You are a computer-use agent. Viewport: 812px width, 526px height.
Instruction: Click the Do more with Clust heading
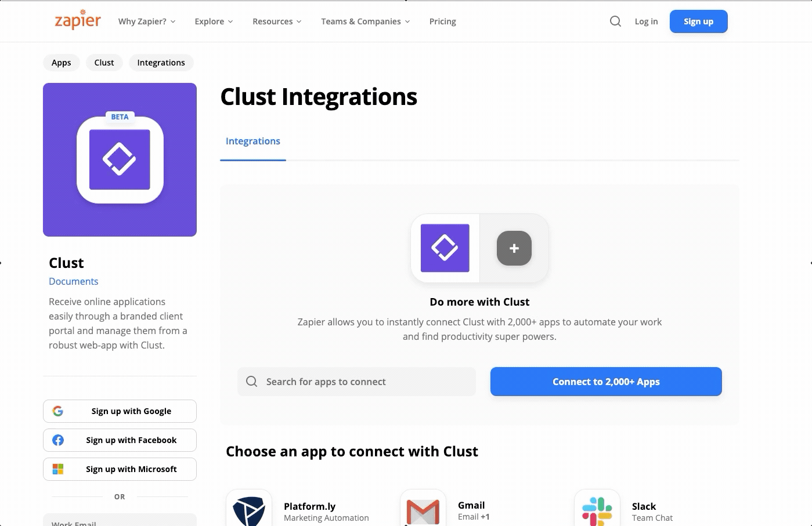(479, 302)
